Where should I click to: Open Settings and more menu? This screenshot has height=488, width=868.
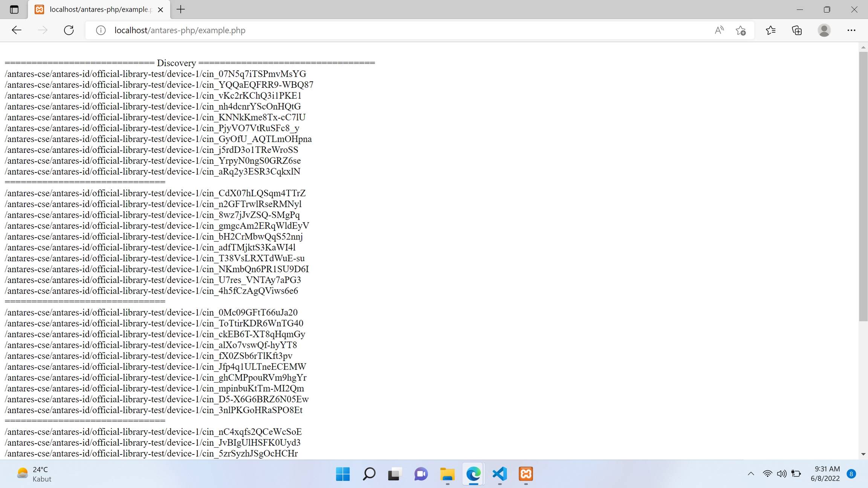pyautogui.click(x=851, y=30)
